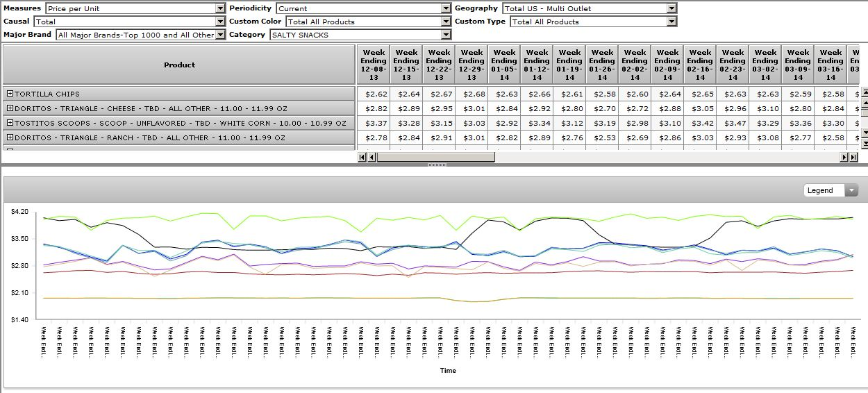This screenshot has width=868, height=393.
Task: Jump to last column with scroll-end arrow
Action: click(853, 157)
